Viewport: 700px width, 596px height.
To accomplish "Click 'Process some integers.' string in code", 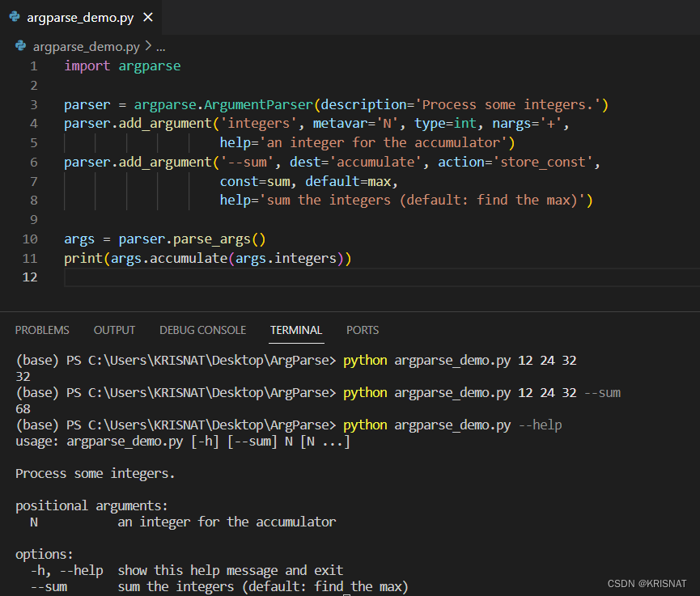I will click(508, 105).
